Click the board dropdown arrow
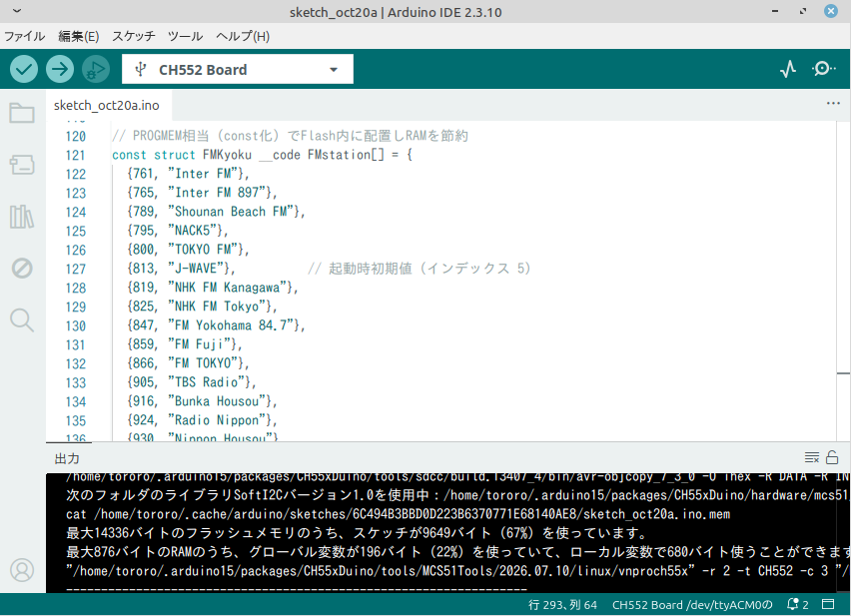 pyautogui.click(x=334, y=70)
